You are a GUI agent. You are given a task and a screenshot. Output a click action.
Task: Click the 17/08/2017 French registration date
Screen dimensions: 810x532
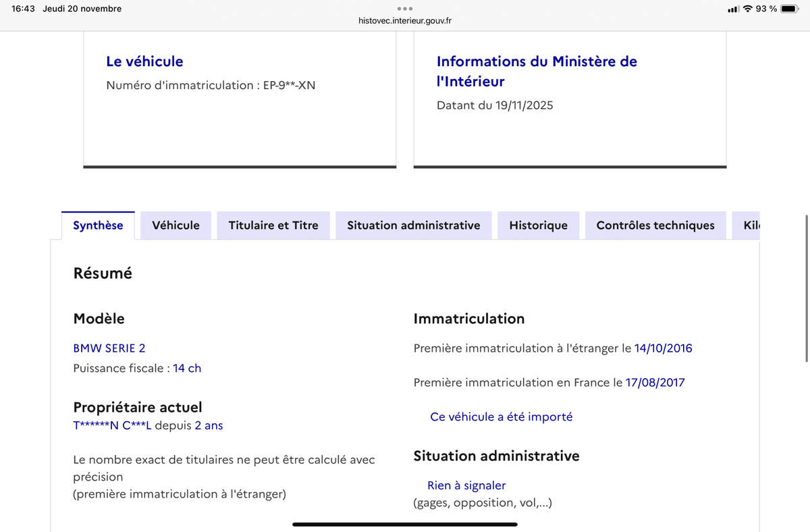655,383
